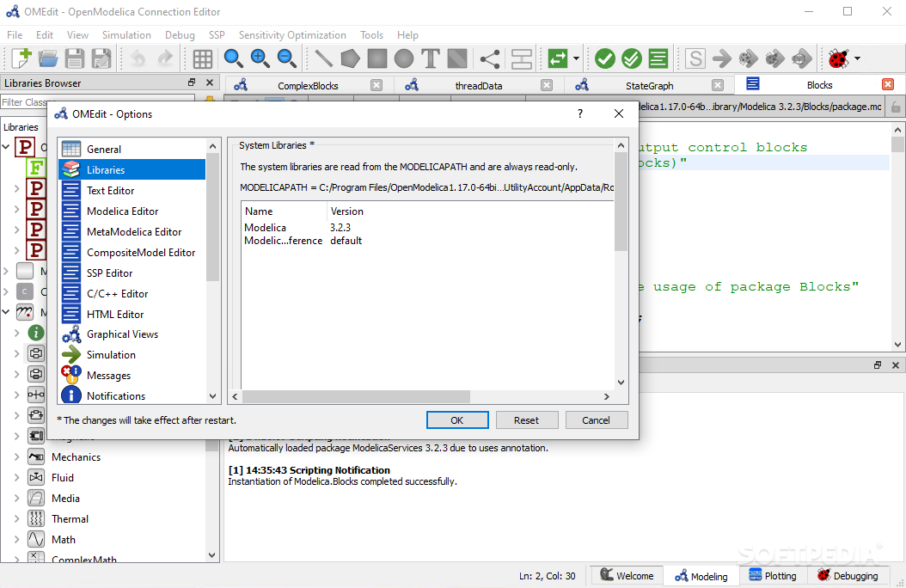Click Simulate with Animation icon

point(802,58)
